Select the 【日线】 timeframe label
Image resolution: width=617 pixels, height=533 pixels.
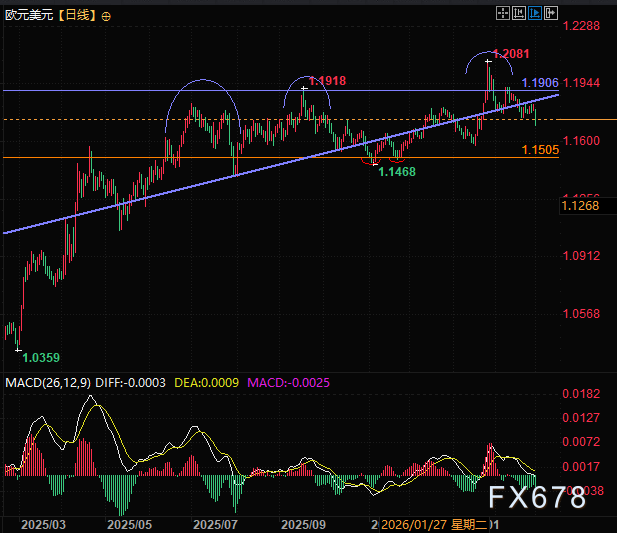tap(77, 15)
